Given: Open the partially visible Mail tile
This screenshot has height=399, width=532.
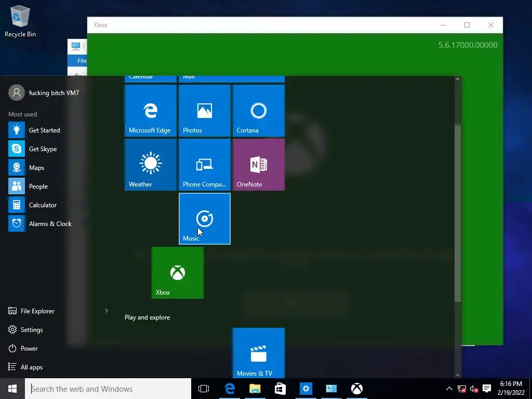Looking at the screenshot, I should click(232, 79).
